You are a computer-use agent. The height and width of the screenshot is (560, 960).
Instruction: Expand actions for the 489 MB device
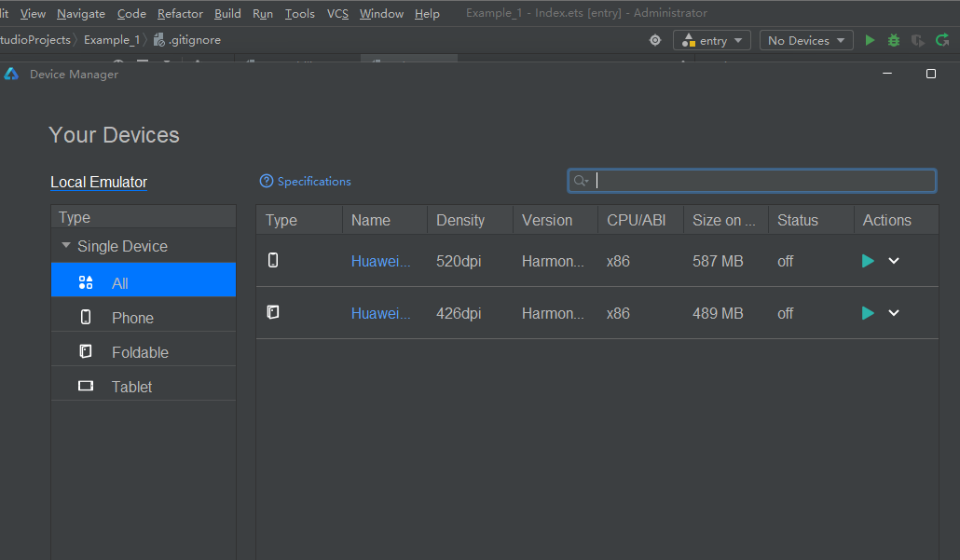point(894,313)
